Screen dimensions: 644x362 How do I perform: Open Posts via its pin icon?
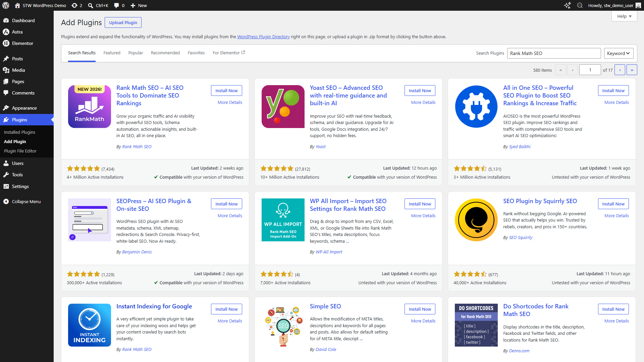[6, 59]
